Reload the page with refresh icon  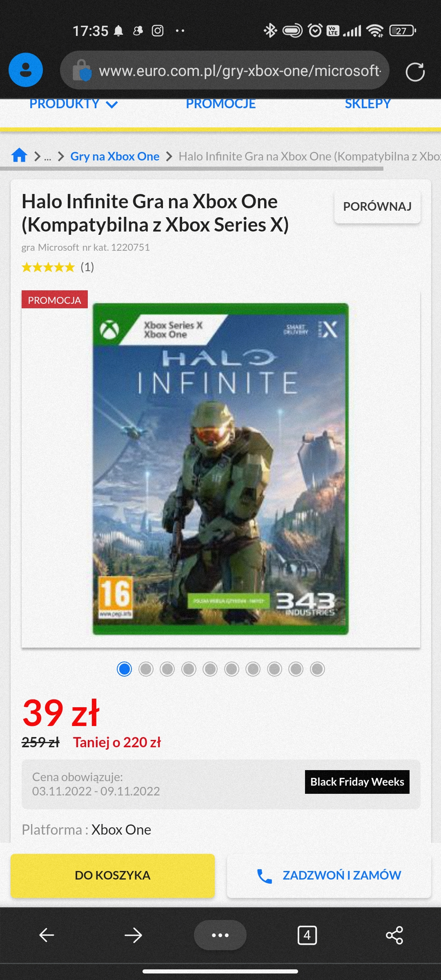[415, 72]
